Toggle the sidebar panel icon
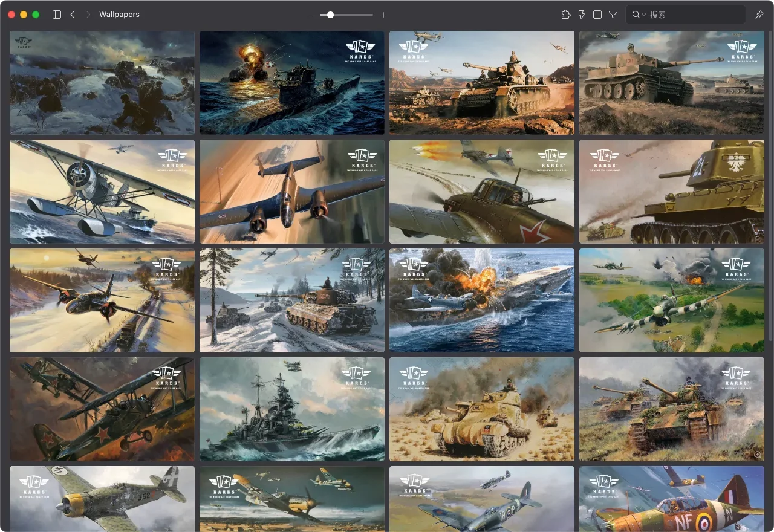This screenshot has width=774, height=532. pos(57,15)
